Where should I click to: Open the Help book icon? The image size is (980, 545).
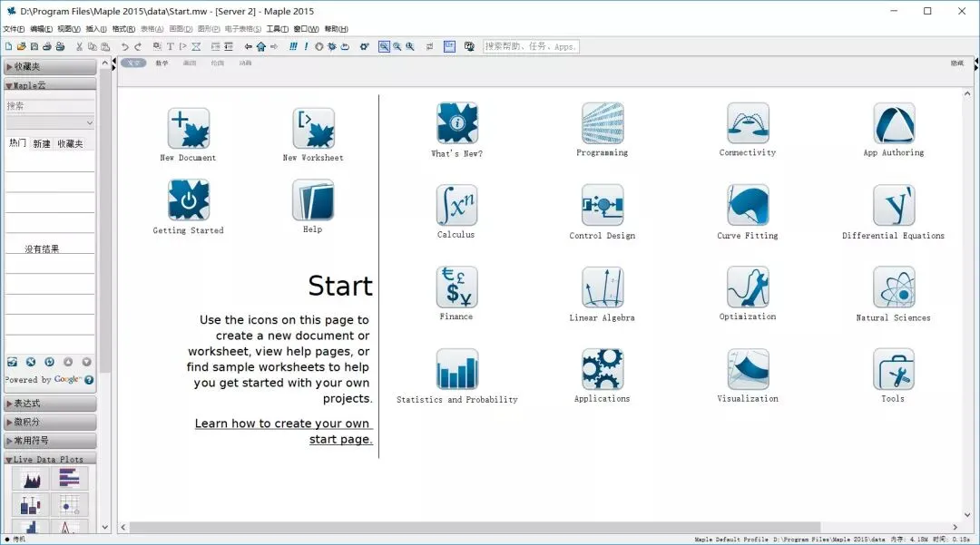coord(313,200)
